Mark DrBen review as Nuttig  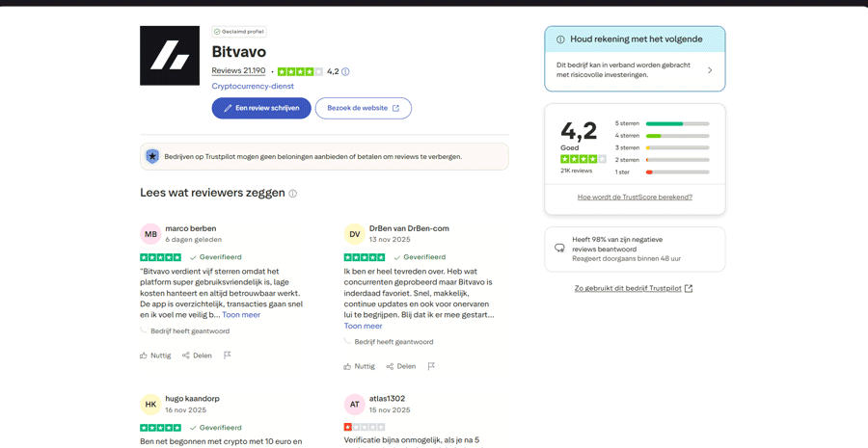click(360, 366)
